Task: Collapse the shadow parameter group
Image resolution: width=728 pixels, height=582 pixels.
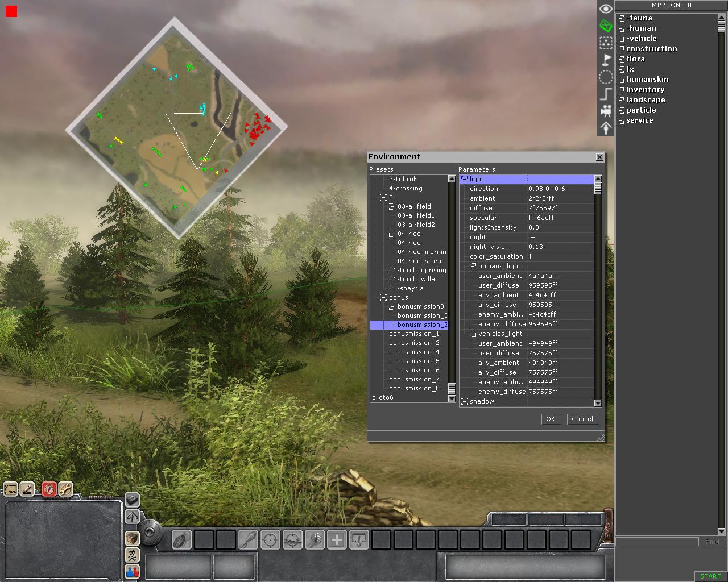Action: tap(464, 401)
